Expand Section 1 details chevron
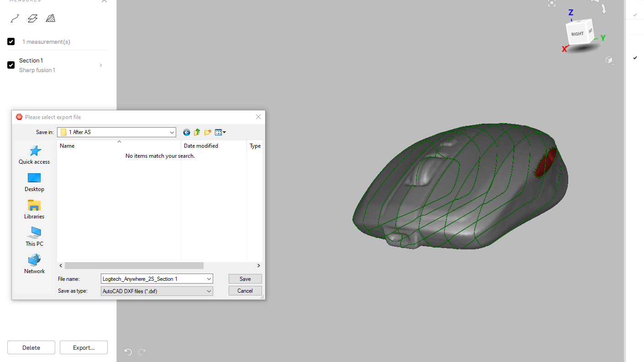 pos(101,65)
